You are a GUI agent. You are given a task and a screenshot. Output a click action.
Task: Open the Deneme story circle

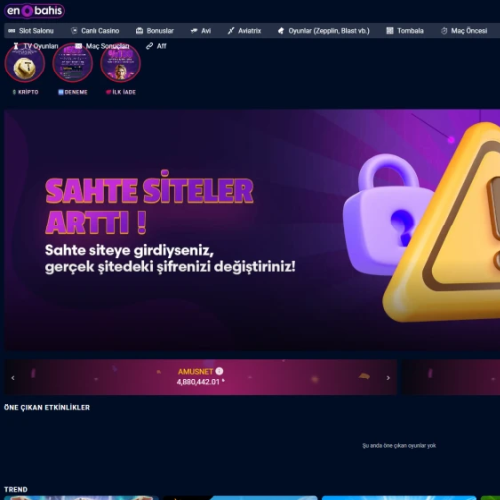click(x=73, y=63)
